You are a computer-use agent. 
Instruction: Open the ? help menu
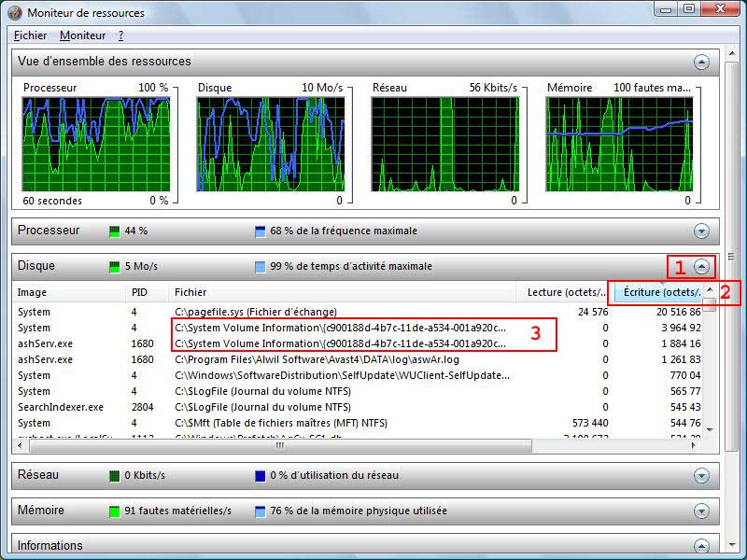click(120, 35)
